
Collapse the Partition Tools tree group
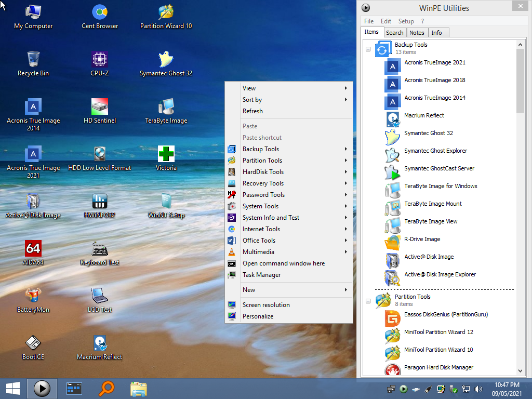point(368,301)
